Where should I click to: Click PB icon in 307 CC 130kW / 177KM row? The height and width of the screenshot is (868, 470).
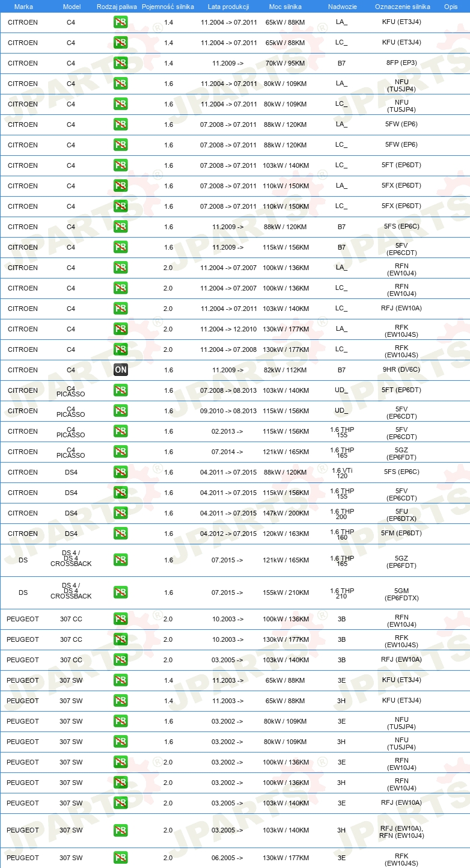120,639
